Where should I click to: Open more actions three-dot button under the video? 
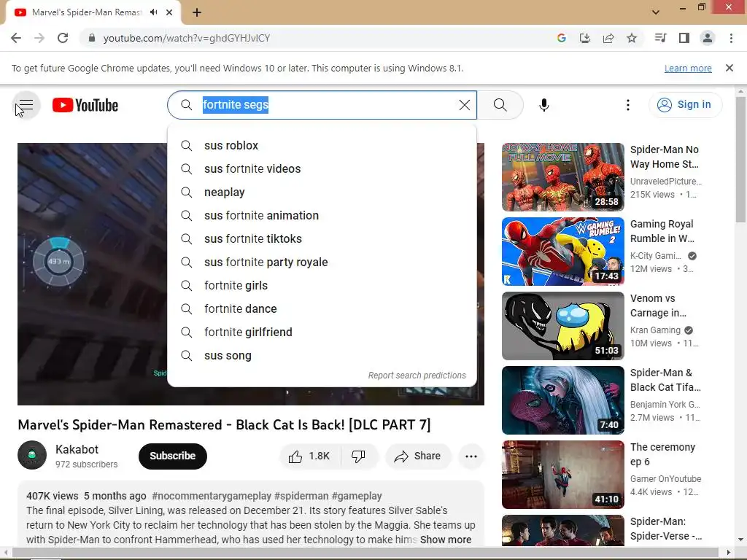click(471, 456)
